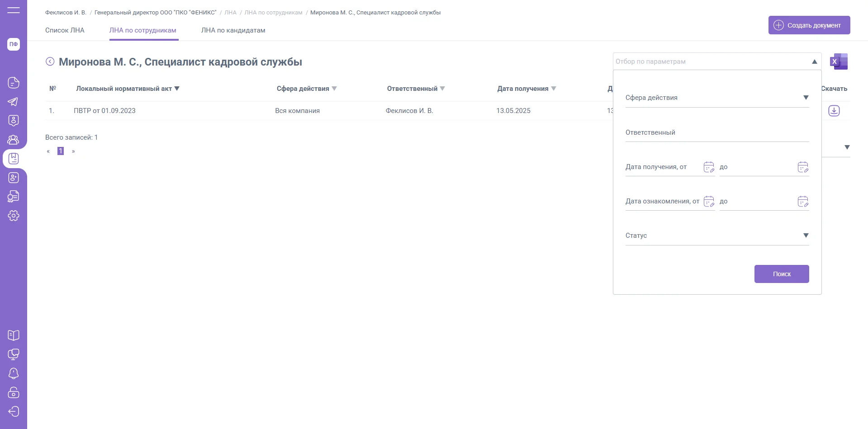Click the Создать документ button
Image resolution: width=868 pixels, height=429 pixels.
point(809,25)
